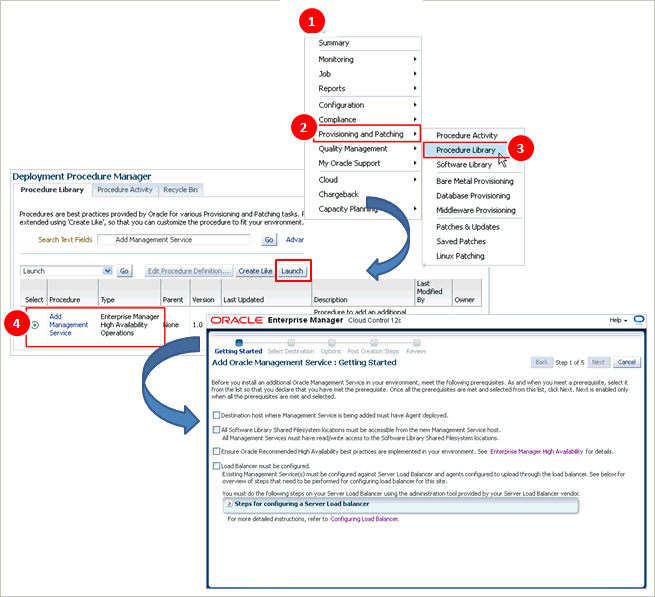The image size is (655, 597).
Task: Click the Last Updated column header
Action: click(x=267, y=292)
